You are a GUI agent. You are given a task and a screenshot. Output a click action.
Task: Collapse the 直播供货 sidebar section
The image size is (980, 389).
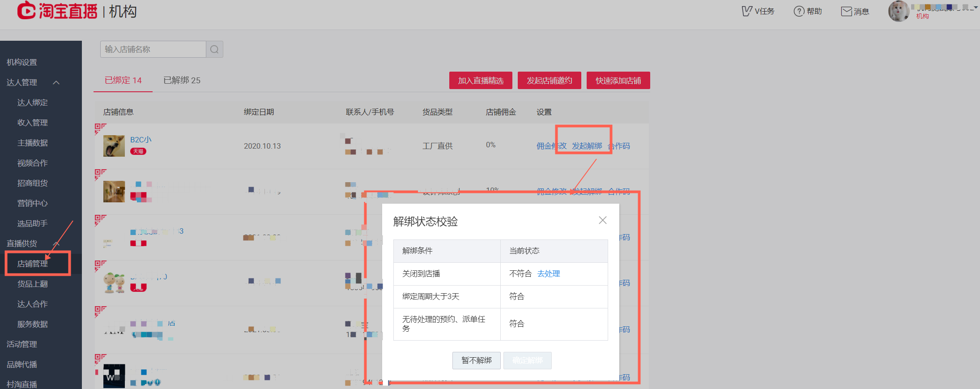(56, 244)
